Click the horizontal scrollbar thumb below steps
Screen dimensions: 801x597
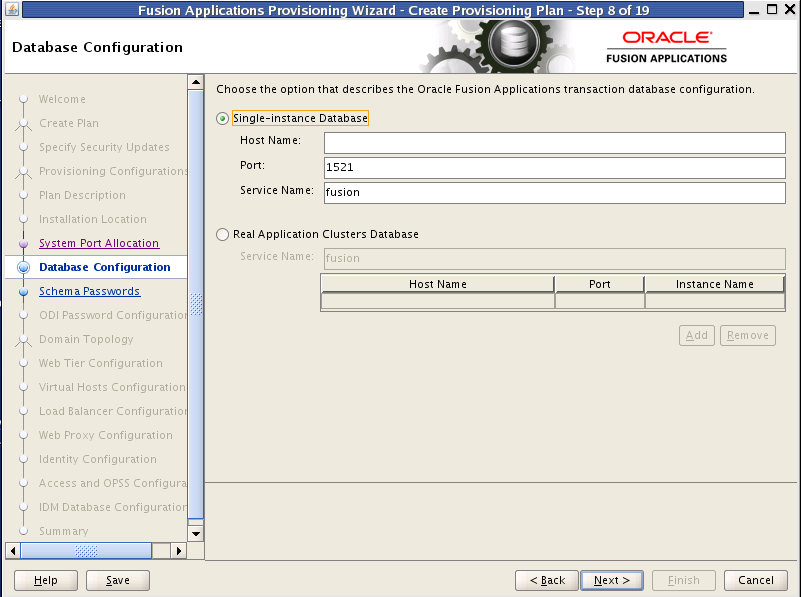point(86,551)
